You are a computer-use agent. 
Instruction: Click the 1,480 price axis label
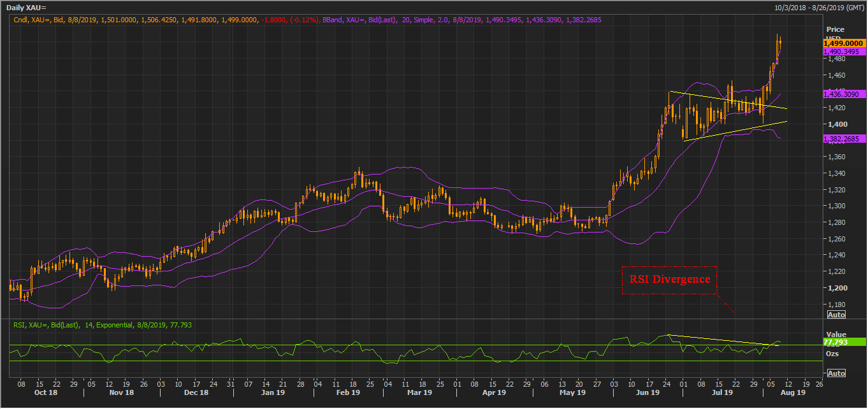[836, 59]
